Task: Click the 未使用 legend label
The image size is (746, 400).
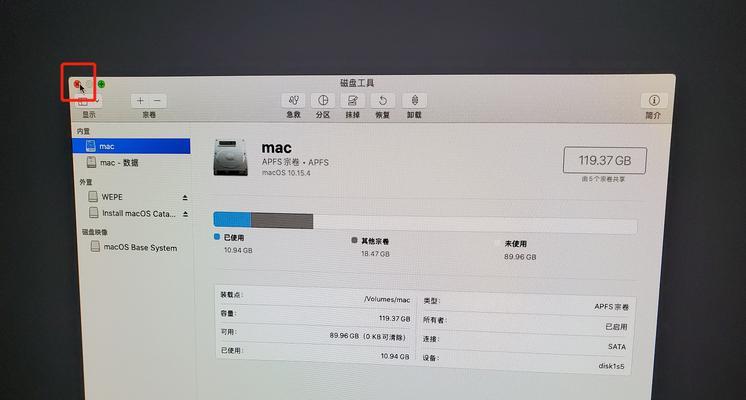Action: coord(516,244)
